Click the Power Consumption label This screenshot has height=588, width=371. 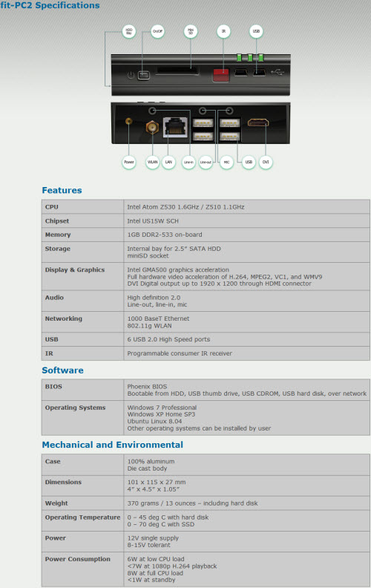tap(78, 559)
